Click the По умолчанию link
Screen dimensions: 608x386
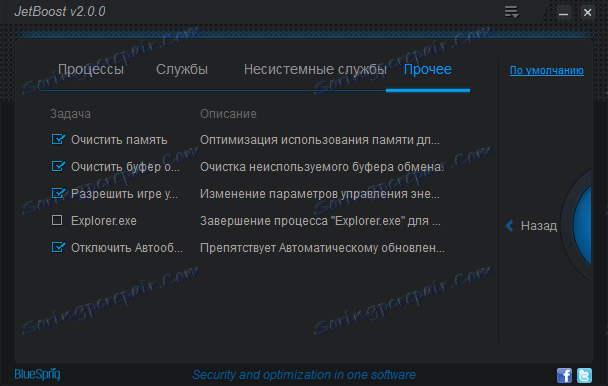(546, 71)
